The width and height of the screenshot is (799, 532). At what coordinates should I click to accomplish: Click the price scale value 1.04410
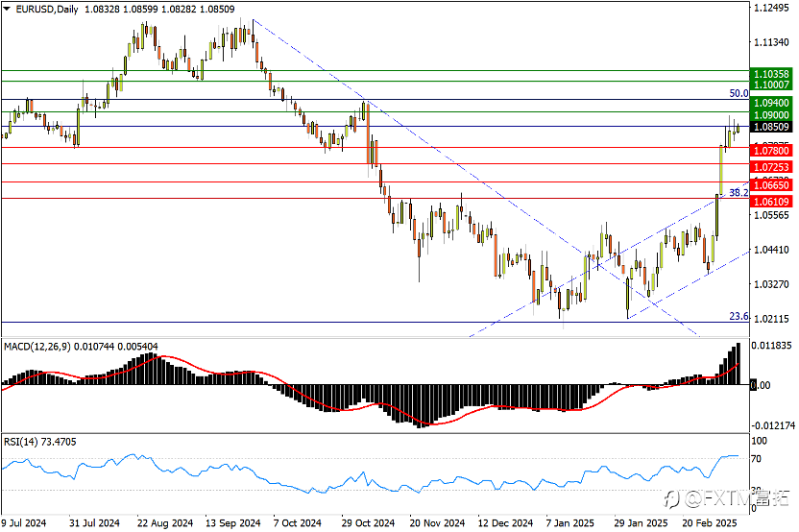coord(771,251)
